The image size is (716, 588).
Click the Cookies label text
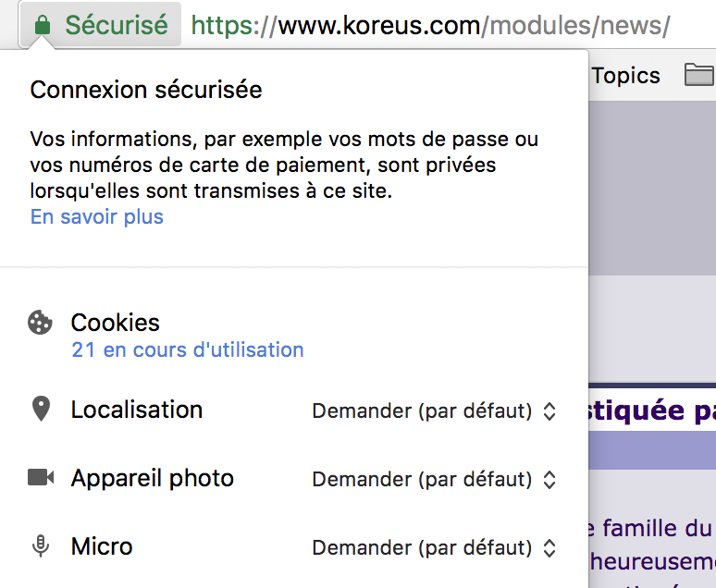(116, 323)
